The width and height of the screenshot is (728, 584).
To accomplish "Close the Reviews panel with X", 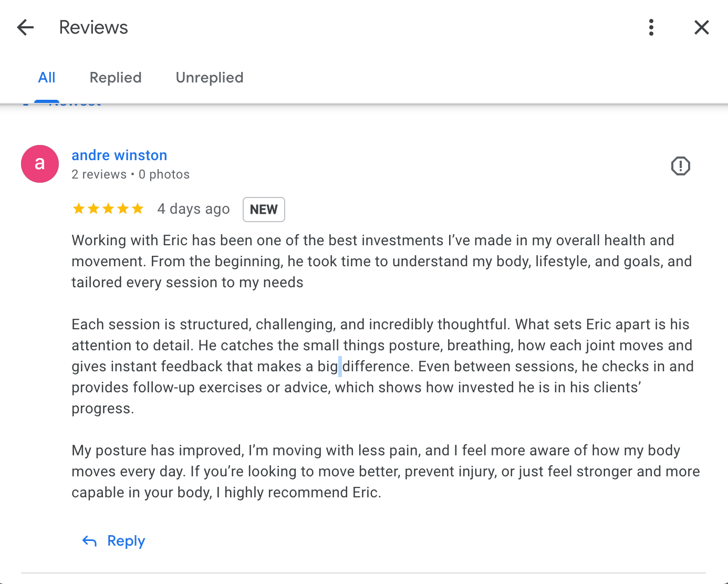I will 701,27.
